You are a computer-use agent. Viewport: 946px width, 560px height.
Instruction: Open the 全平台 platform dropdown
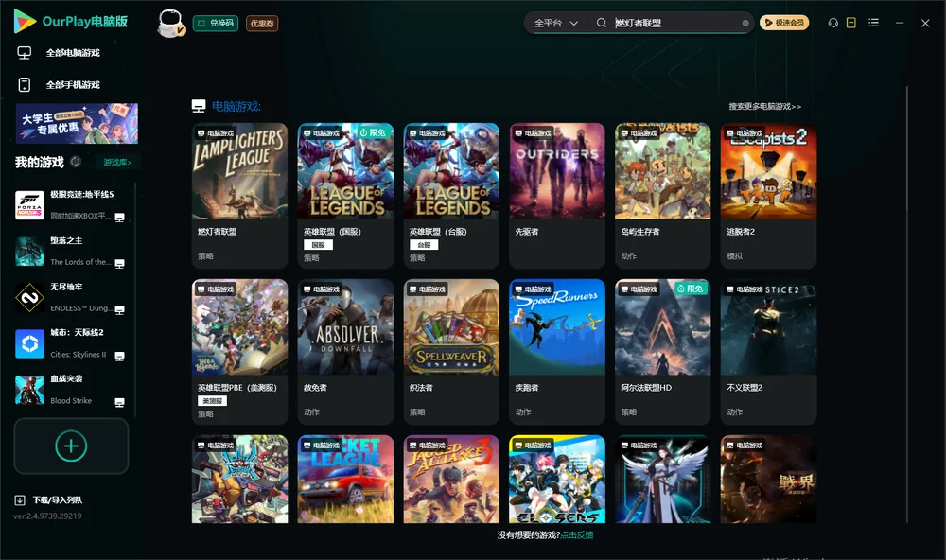click(555, 23)
